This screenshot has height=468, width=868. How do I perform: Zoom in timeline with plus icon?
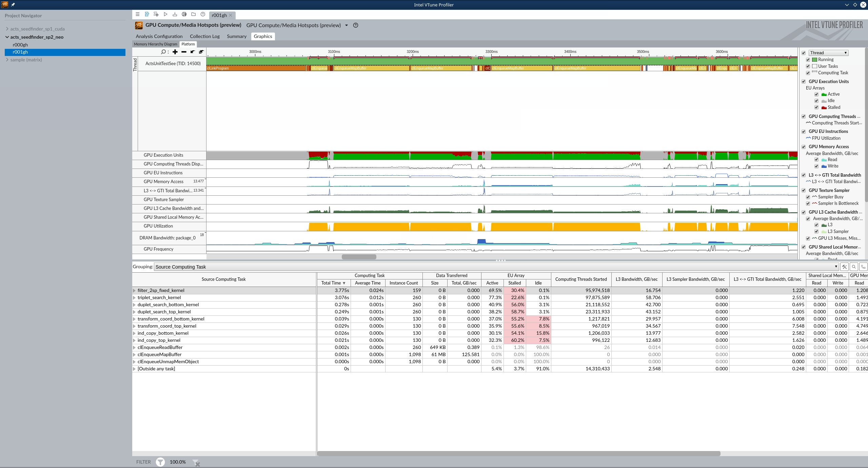(x=175, y=52)
